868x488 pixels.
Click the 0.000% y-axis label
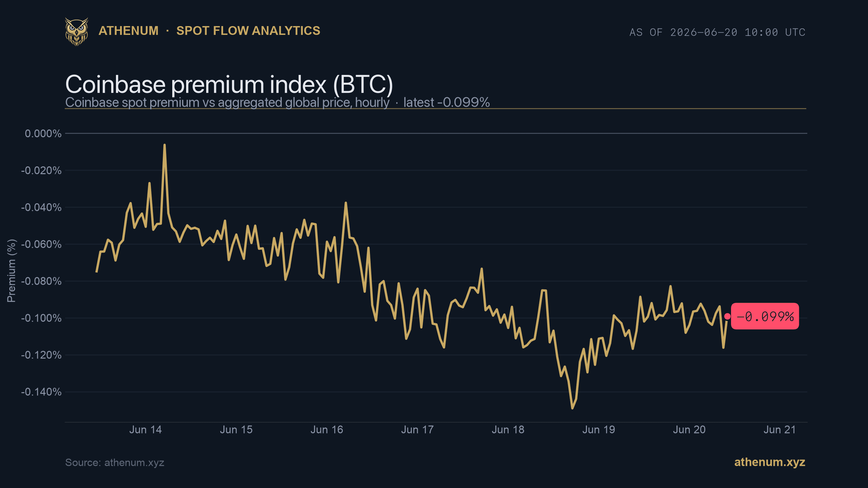click(x=43, y=134)
